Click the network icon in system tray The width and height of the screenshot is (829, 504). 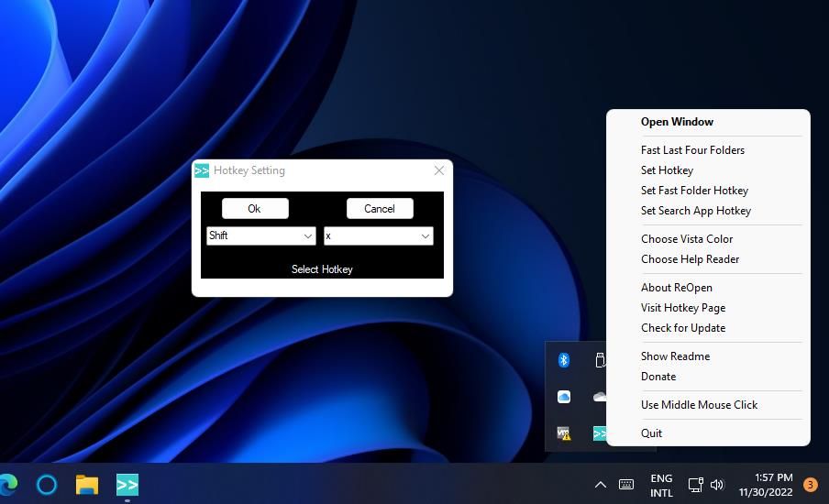(x=695, y=485)
